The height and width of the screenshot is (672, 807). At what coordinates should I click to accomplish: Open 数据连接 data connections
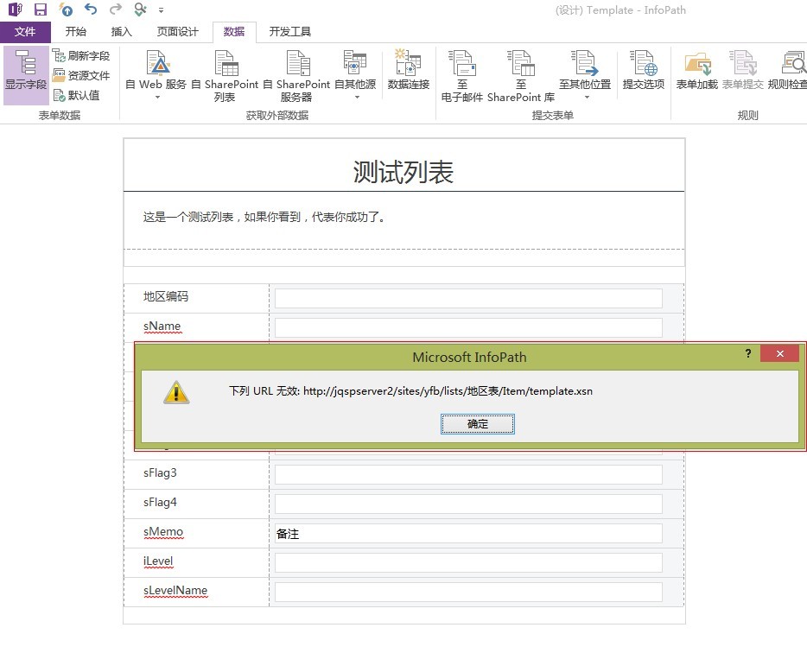[x=409, y=69]
